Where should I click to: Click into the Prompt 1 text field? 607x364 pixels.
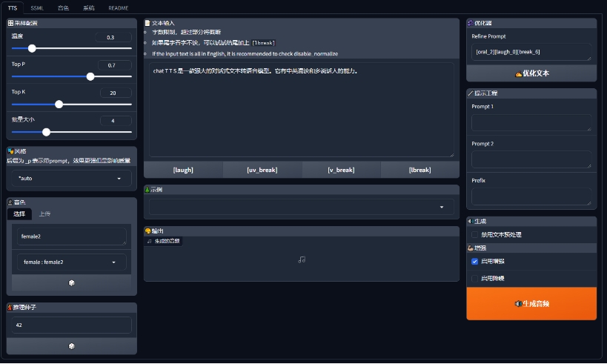[x=531, y=122]
